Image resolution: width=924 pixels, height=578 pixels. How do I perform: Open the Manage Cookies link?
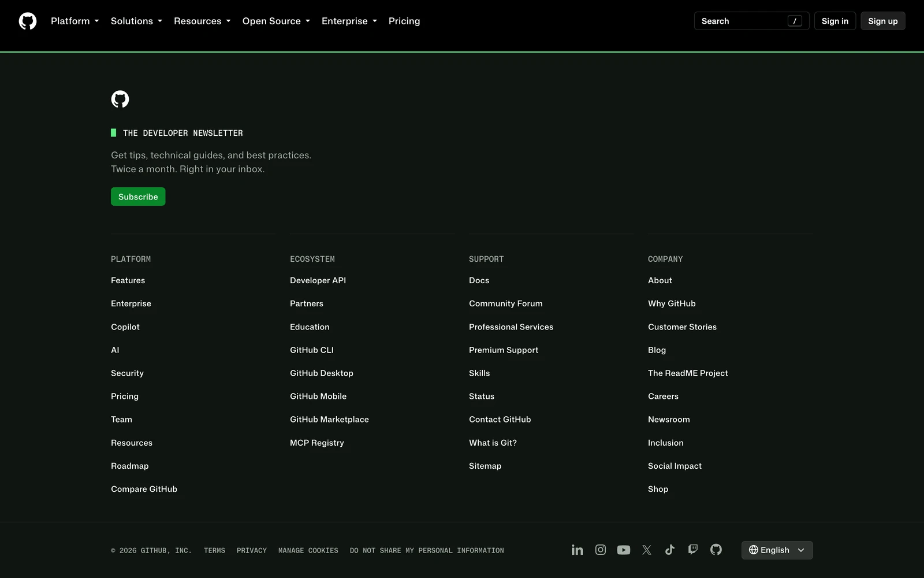click(x=308, y=550)
